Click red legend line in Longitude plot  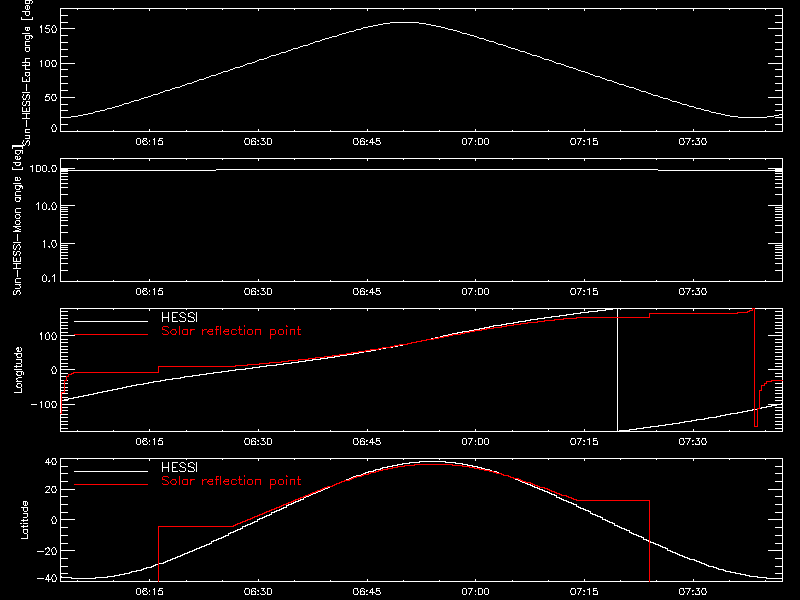tap(111, 335)
